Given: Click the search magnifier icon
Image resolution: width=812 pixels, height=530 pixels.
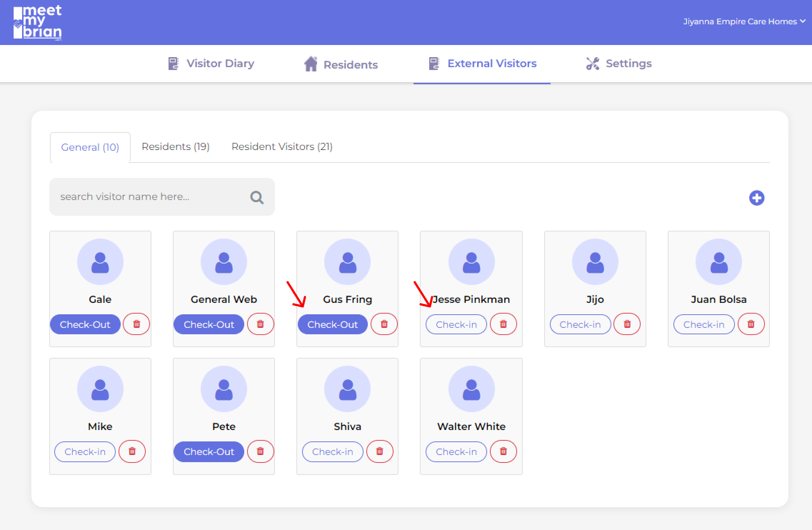Looking at the screenshot, I should coord(257,197).
